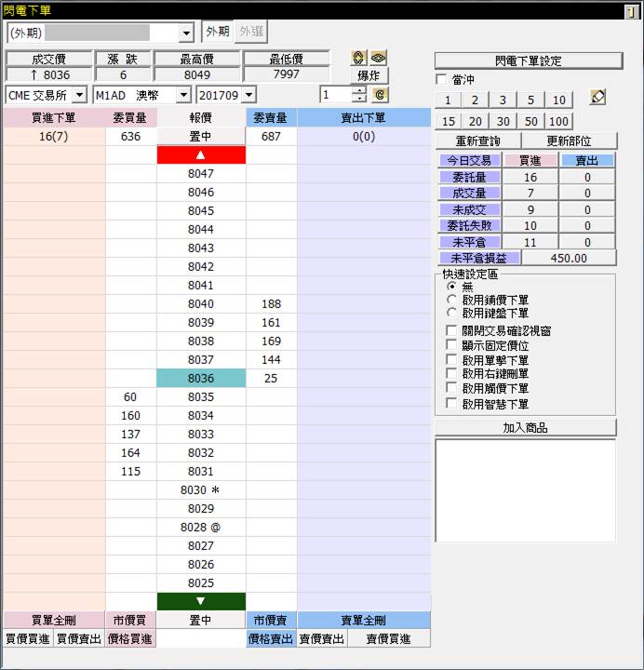The image size is (644, 670).
Task: Click the 8035 price row
Action: (201, 397)
